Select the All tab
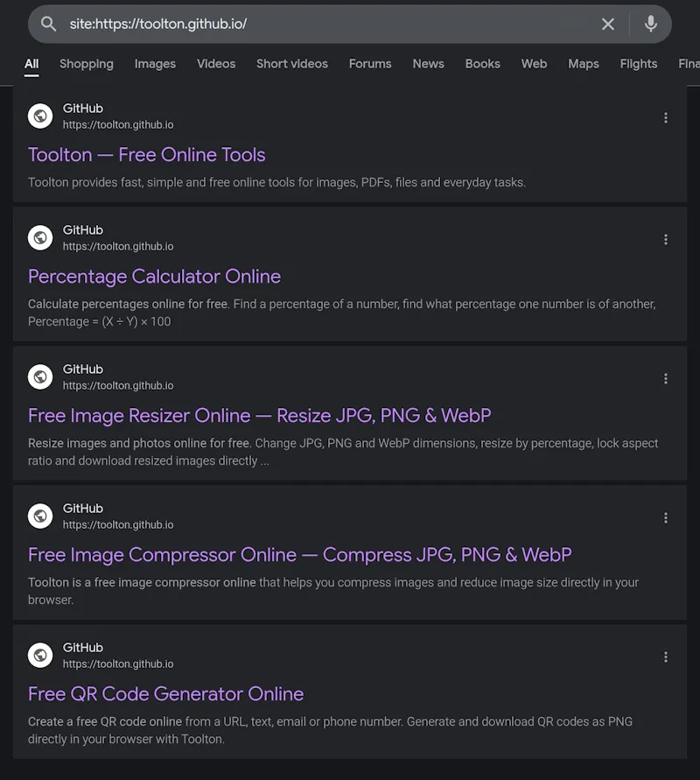Viewport: 700px width, 780px height. [31, 64]
